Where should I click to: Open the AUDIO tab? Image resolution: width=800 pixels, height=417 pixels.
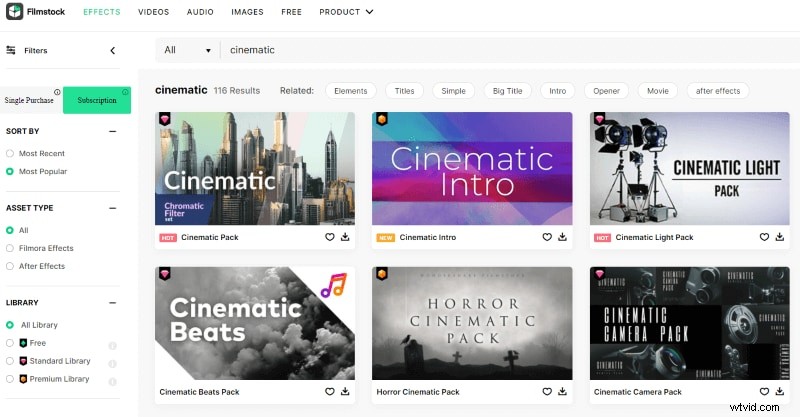(x=200, y=12)
